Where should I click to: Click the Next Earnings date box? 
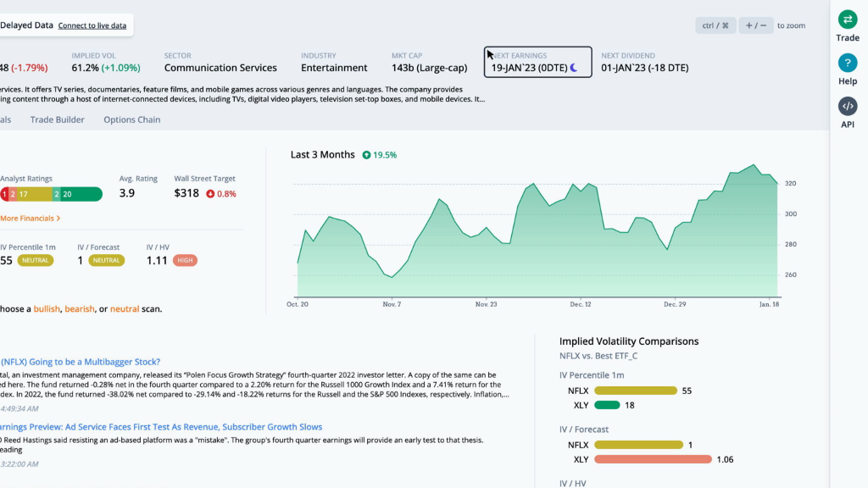click(x=537, y=62)
